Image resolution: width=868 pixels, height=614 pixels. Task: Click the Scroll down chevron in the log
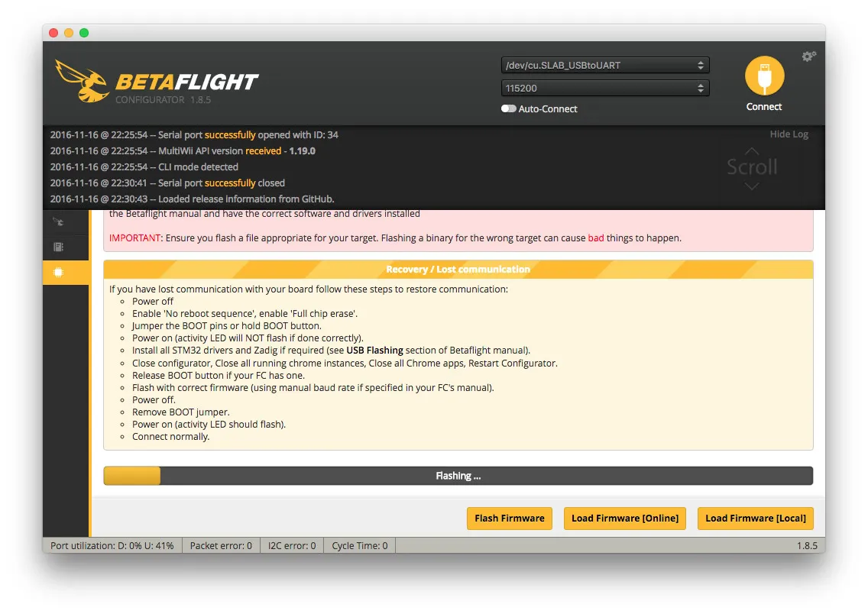[x=752, y=186]
